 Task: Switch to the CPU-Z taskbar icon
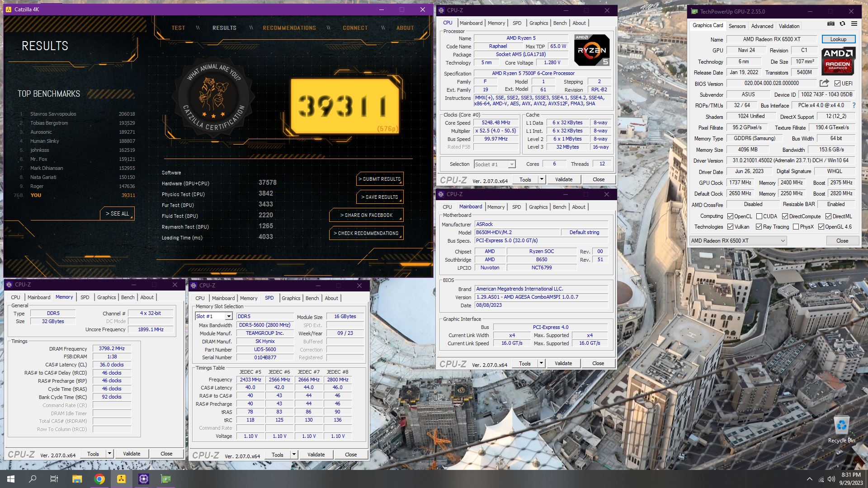(x=144, y=479)
